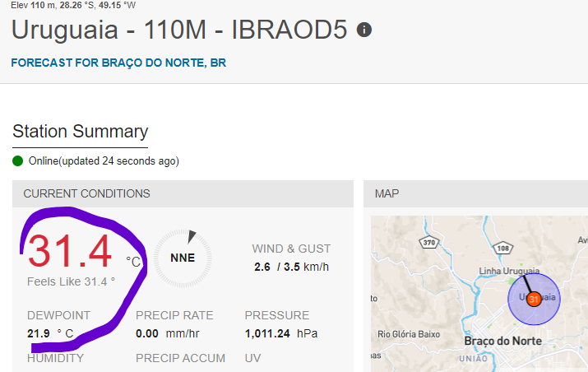Click the Wind & Gust 2.6 / 3.5 km/h reading
The height and width of the screenshot is (372, 588).
tap(291, 267)
